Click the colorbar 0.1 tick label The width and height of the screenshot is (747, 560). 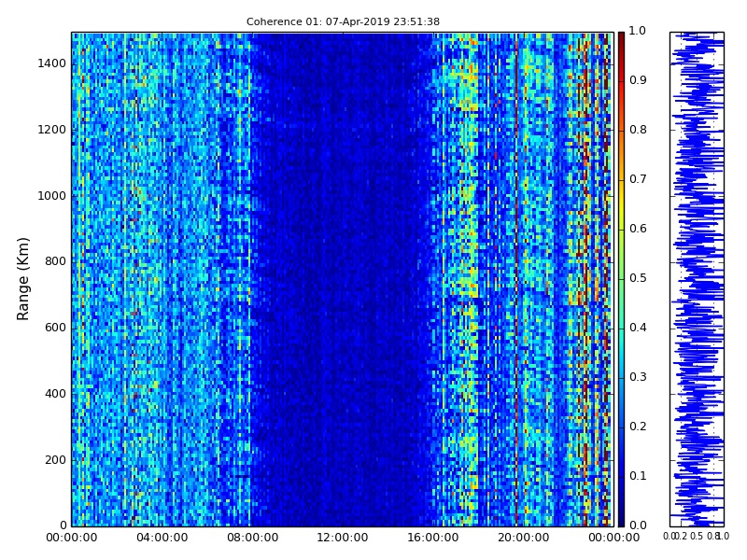point(638,476)
